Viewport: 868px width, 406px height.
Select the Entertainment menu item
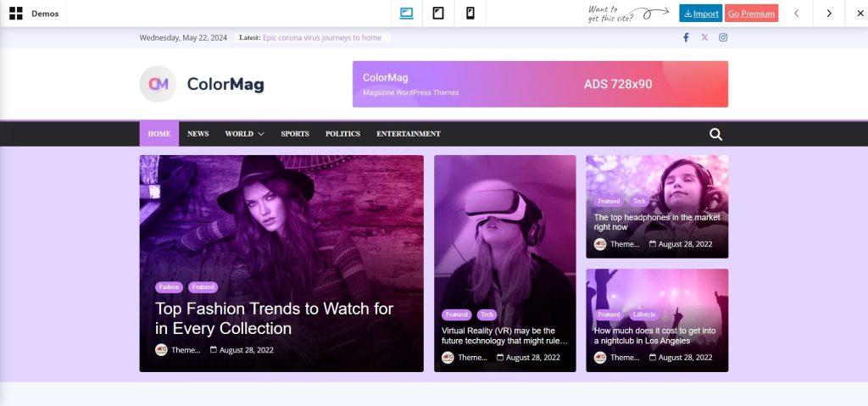tap(409, 133)
